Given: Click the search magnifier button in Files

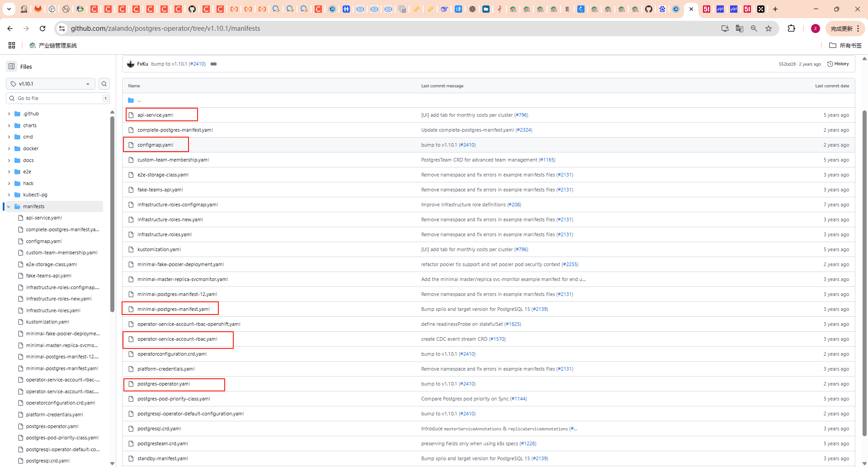Looking at the screenshot, I should click(104, 84).
